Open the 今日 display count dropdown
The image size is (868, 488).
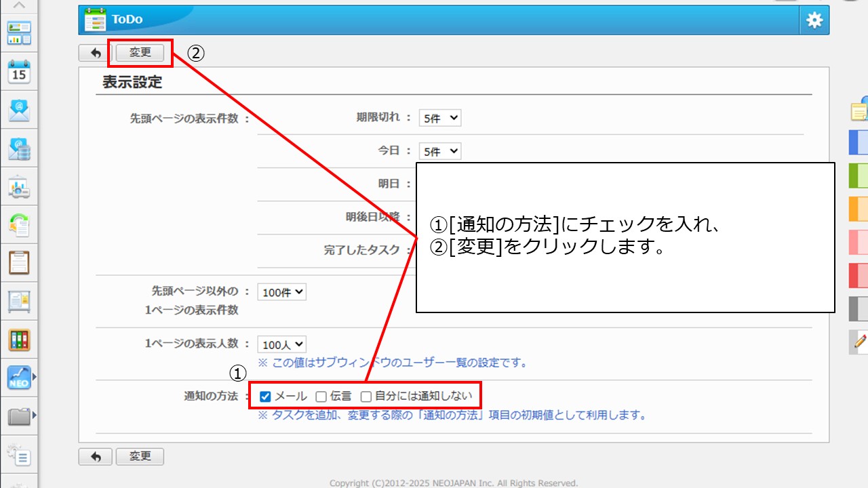[x=439, y=151]
